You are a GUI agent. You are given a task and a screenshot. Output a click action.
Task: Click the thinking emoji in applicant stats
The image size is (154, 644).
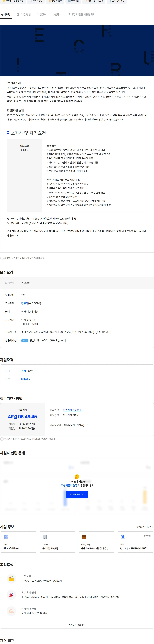point(77,477)
